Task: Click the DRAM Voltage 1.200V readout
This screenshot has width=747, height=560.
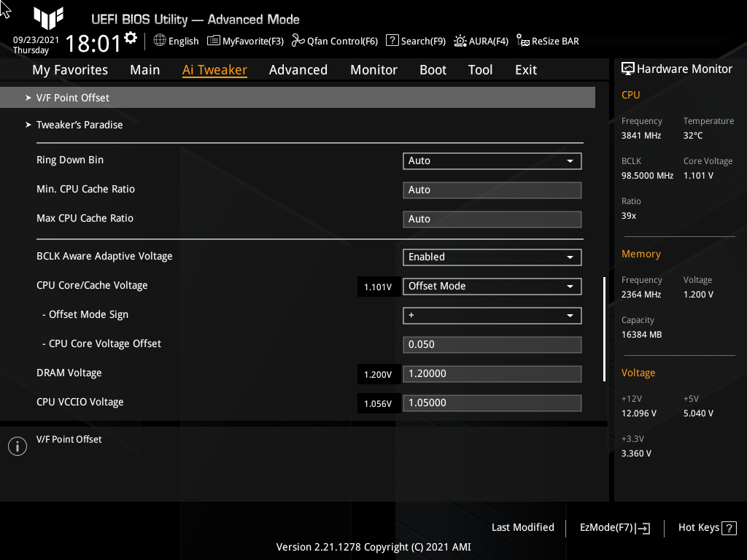Action: tap(379, 375)
